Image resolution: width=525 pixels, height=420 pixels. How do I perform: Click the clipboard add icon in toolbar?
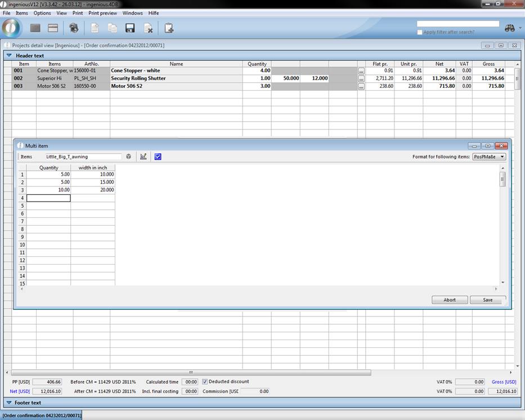pos(169,28)
